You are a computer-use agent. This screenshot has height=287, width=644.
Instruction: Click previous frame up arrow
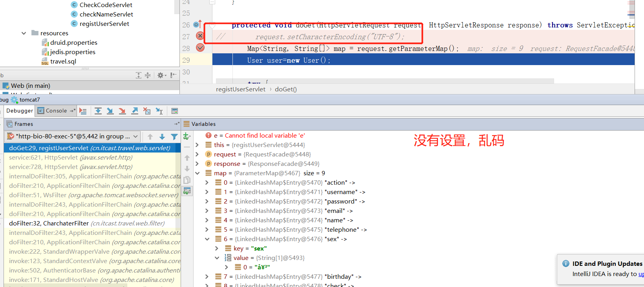(x=150, y=136)
